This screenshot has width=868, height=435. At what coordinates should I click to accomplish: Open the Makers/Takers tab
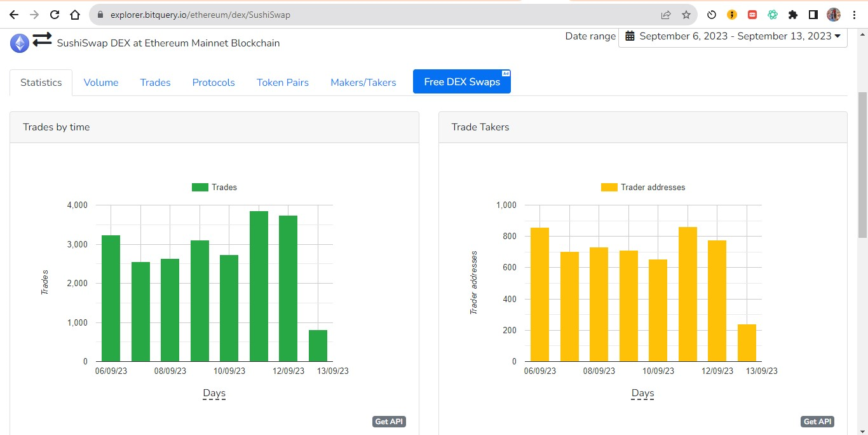coord(363,83)
